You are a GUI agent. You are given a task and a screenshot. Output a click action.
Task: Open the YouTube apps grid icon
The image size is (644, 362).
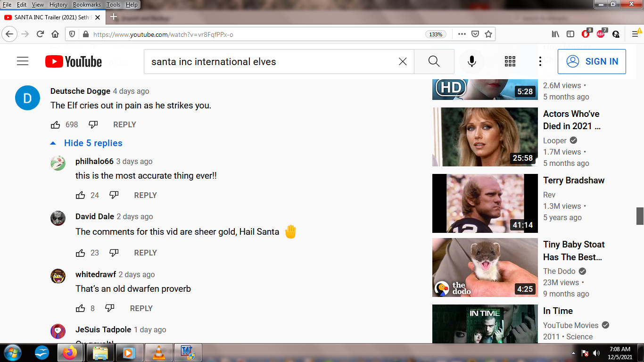510,61
